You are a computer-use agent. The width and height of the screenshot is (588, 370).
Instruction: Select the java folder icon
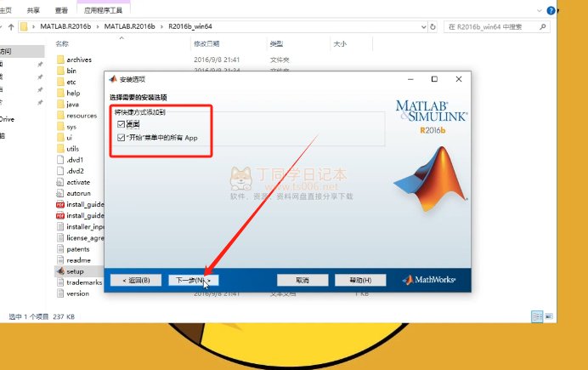click(60, 104)
